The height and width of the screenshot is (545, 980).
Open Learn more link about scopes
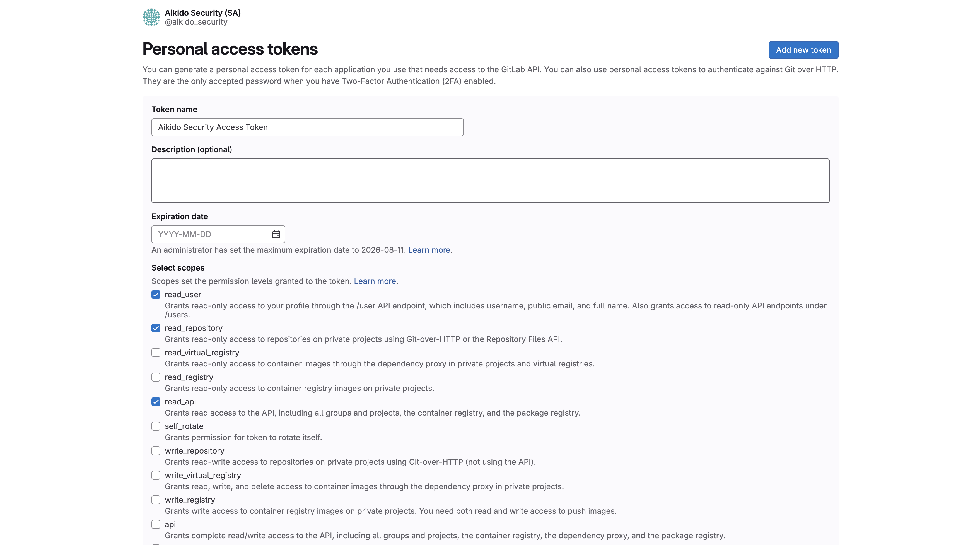tap(375, 281)
